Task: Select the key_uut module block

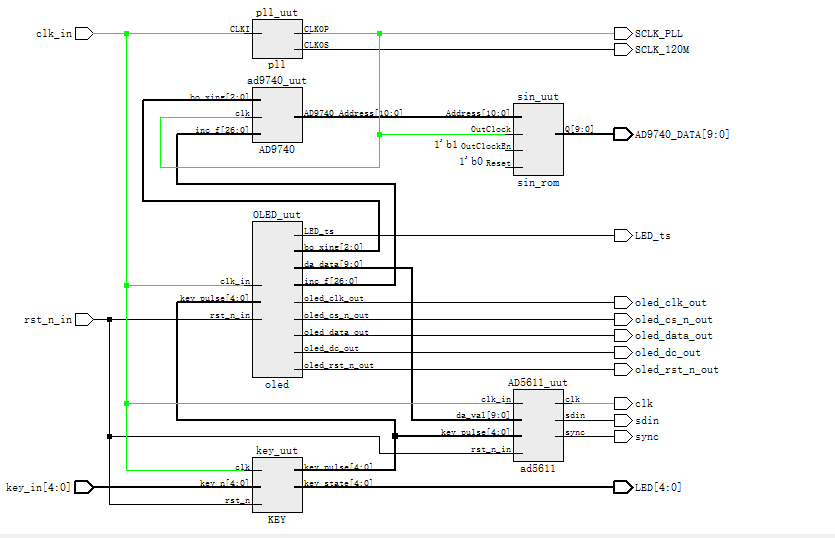Action: 277,485
